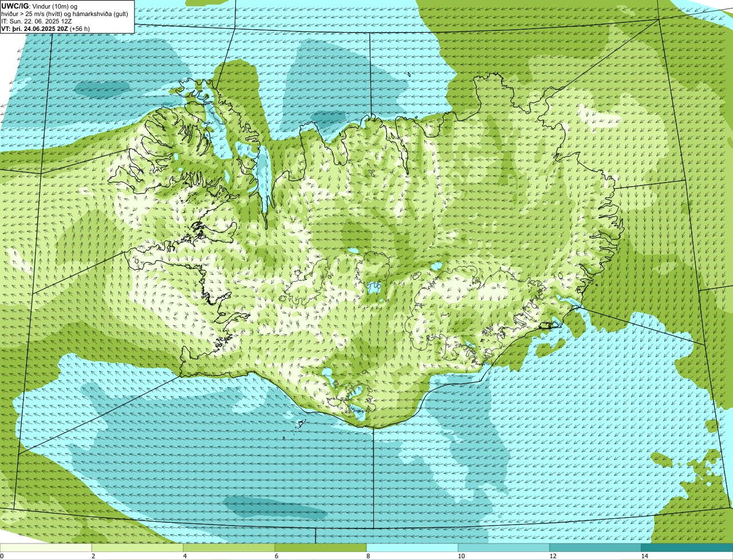
Task: Click the "6" legend scale label
Action: (276, 556)
